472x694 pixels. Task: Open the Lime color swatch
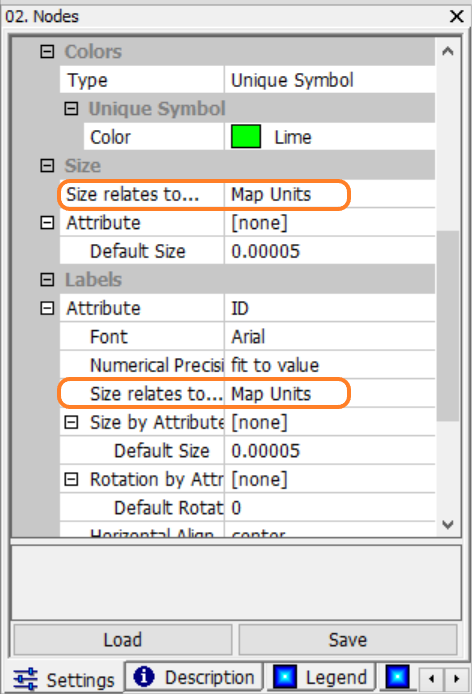246,137
